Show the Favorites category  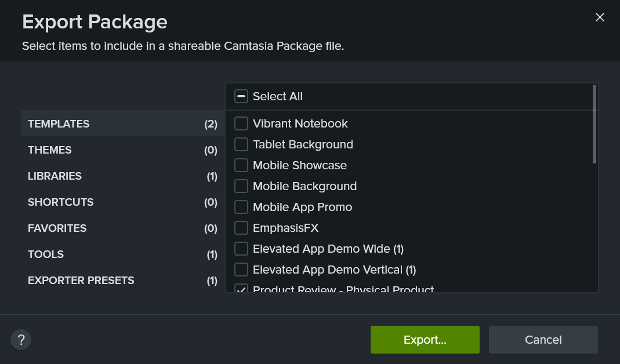click(122, 228)
